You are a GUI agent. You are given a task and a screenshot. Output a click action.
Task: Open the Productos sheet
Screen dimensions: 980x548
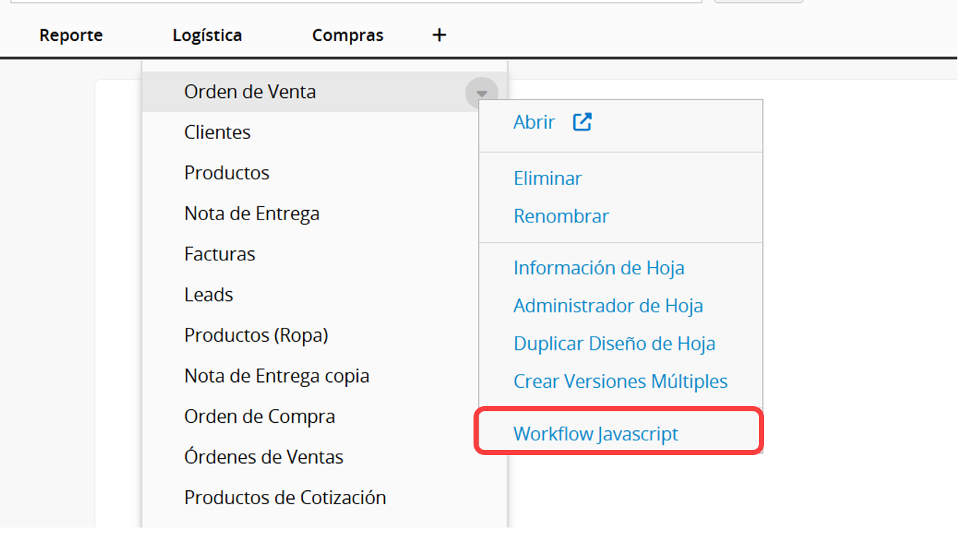point(227,173)
